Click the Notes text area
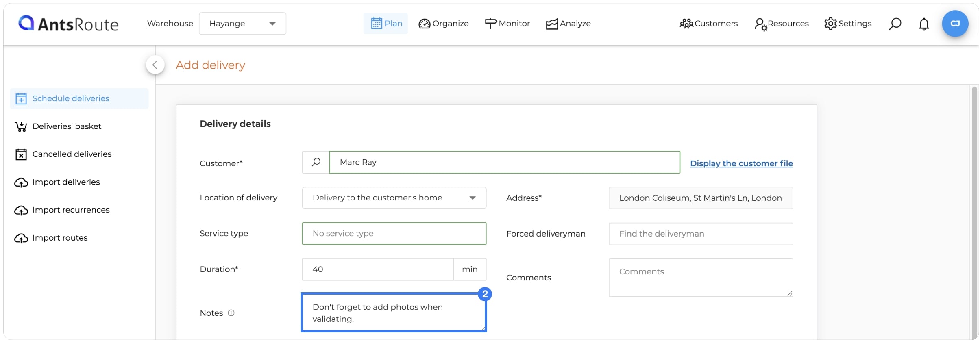The width and height of the screenshot is (980, 343). coord(394,313)
